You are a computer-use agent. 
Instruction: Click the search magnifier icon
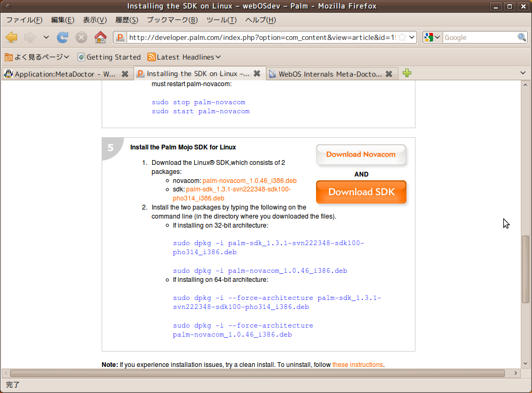522,37
